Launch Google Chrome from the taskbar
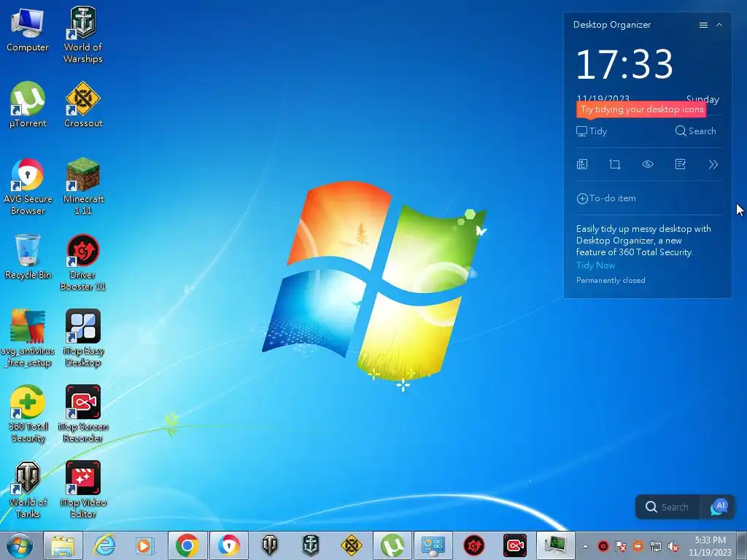Image resolution: width=747 pixels, height=560 pixels. pos(187,545)
